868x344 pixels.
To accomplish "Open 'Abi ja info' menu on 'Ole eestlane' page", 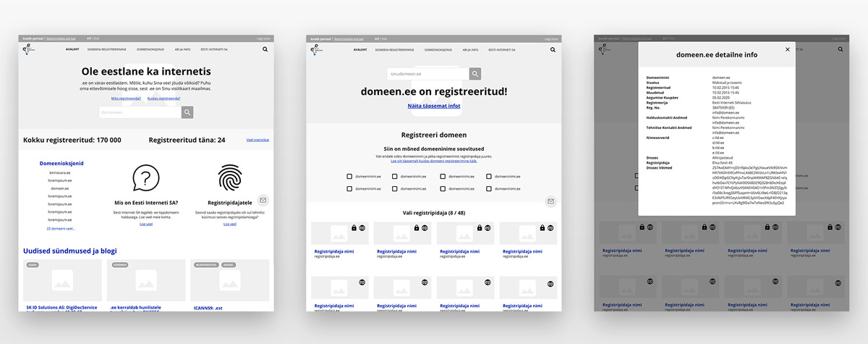I will pos(182,50).
